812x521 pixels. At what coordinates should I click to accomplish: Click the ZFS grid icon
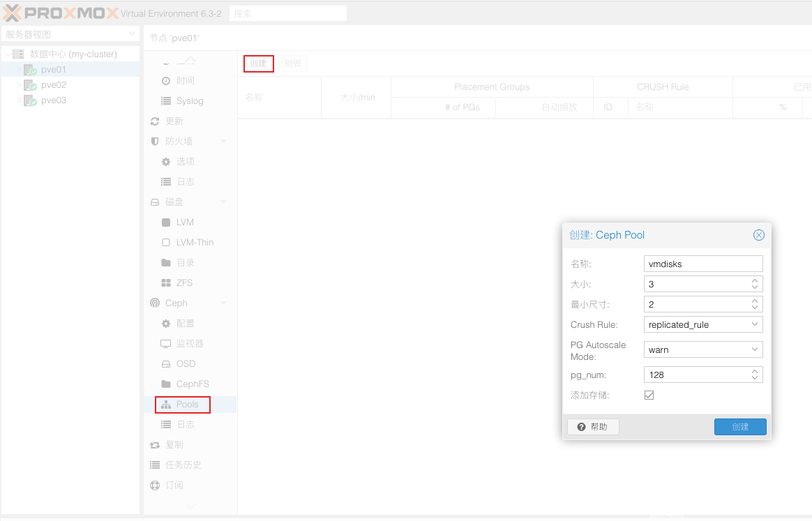[166, 282]
